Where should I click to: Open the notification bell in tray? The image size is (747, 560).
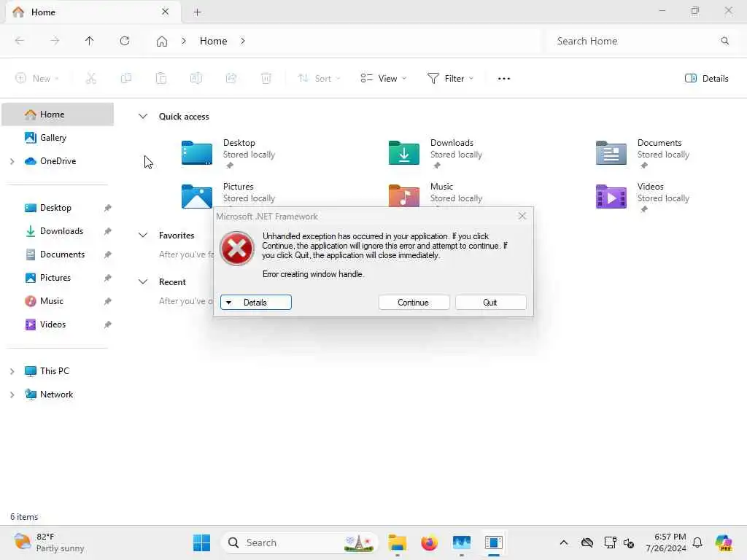coord(697,542)
